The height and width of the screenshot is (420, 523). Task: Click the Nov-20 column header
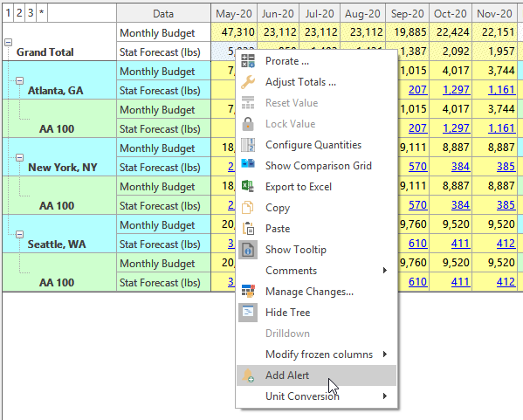(x=495, y=13)
